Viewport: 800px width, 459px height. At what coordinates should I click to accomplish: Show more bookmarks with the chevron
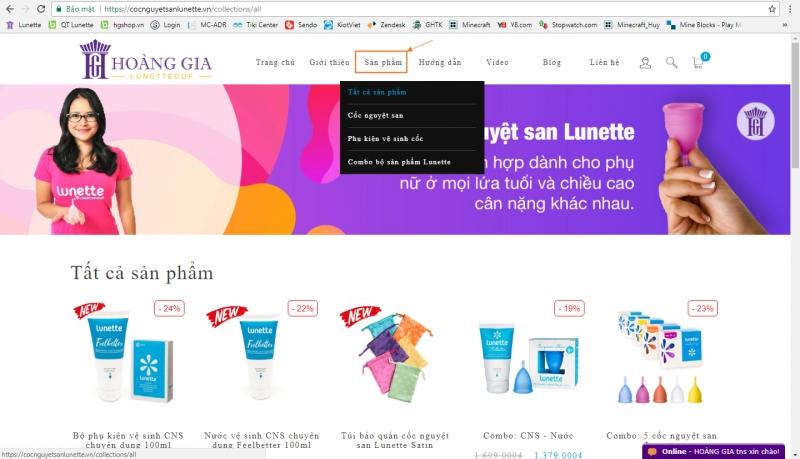coord(785,24)
